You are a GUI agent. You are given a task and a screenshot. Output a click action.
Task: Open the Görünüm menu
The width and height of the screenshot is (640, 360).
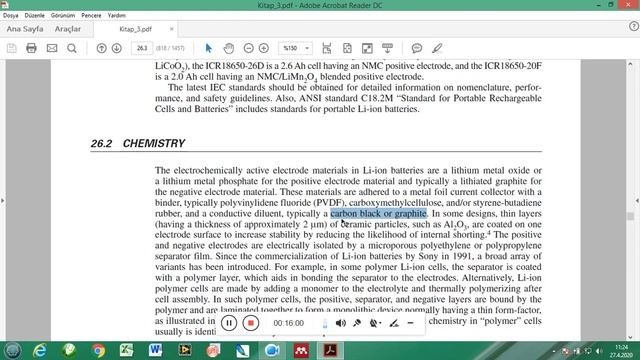tap(63, 15)
